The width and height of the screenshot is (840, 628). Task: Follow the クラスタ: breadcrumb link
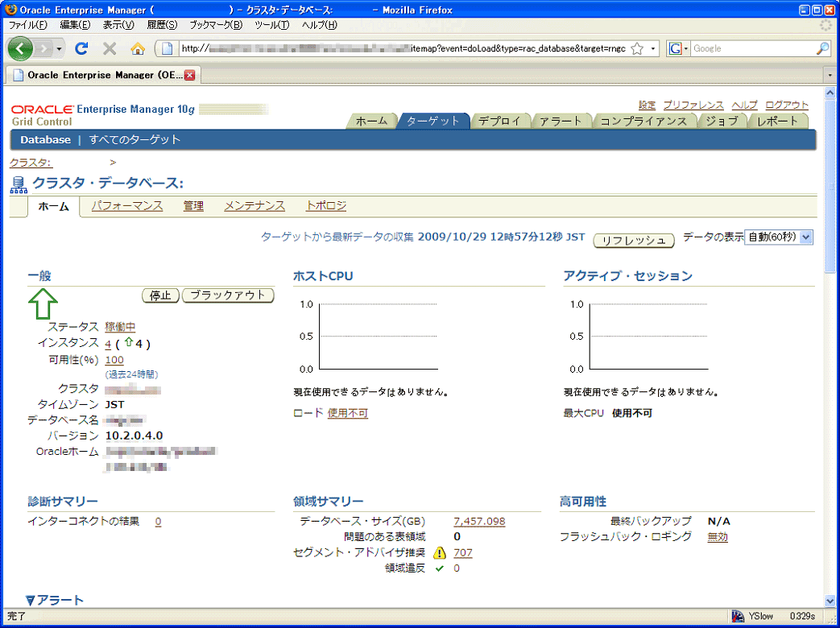pyautogui.click(x=31, y=162)
